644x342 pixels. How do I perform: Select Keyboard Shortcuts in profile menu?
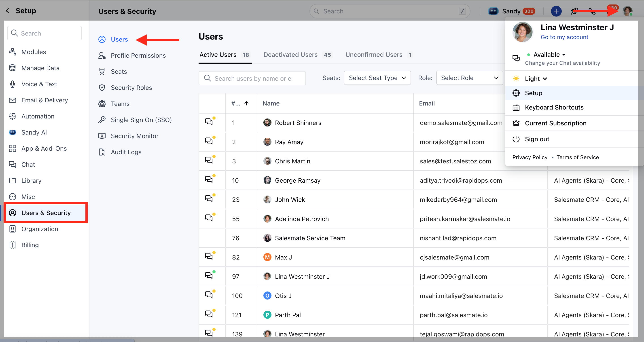[x=554, y=108]
